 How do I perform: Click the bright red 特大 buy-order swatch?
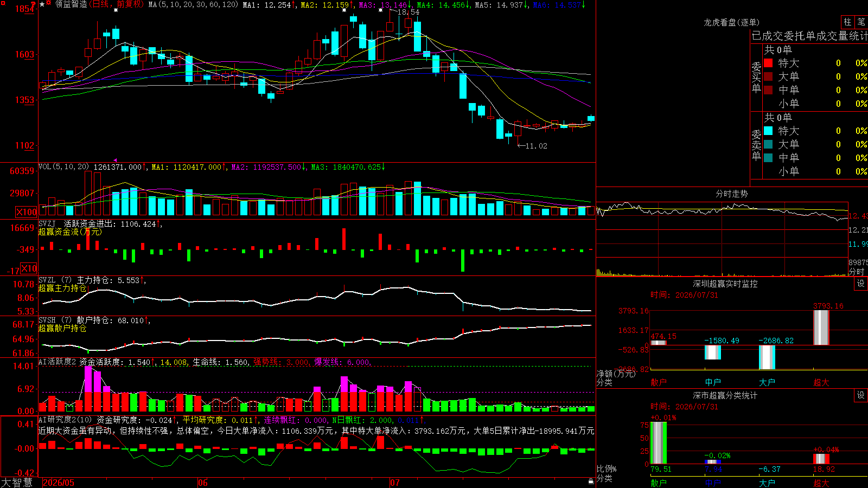click(768, 63)
